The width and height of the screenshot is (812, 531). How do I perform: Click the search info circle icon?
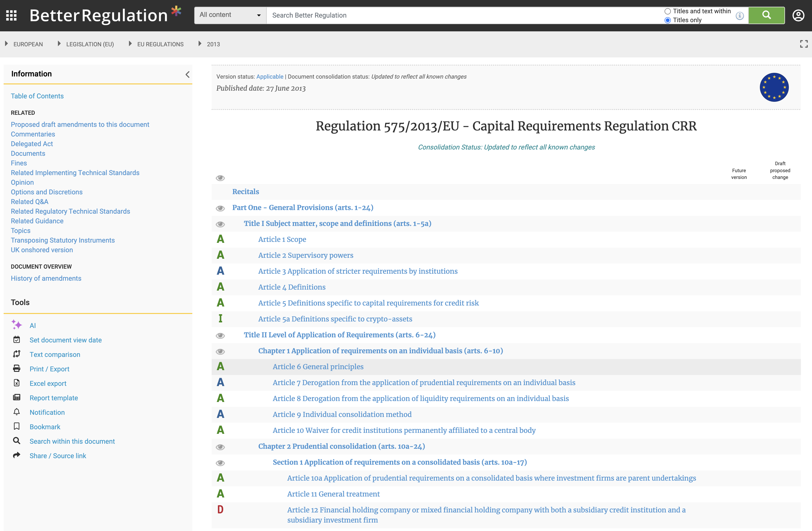point(740,16)
